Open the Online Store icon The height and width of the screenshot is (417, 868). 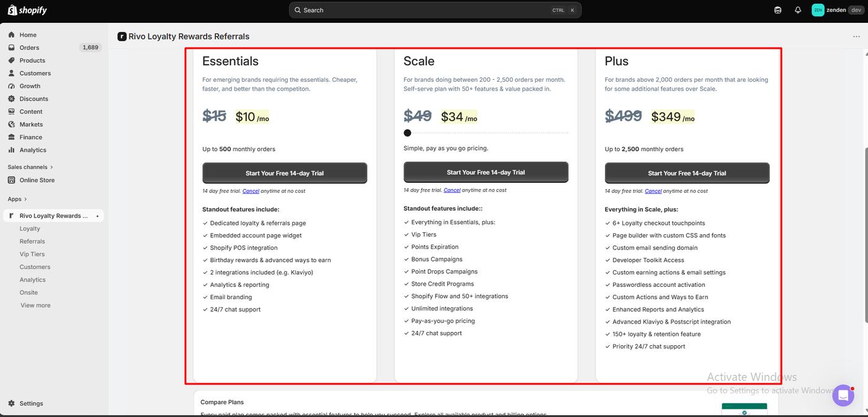point(11,180)
